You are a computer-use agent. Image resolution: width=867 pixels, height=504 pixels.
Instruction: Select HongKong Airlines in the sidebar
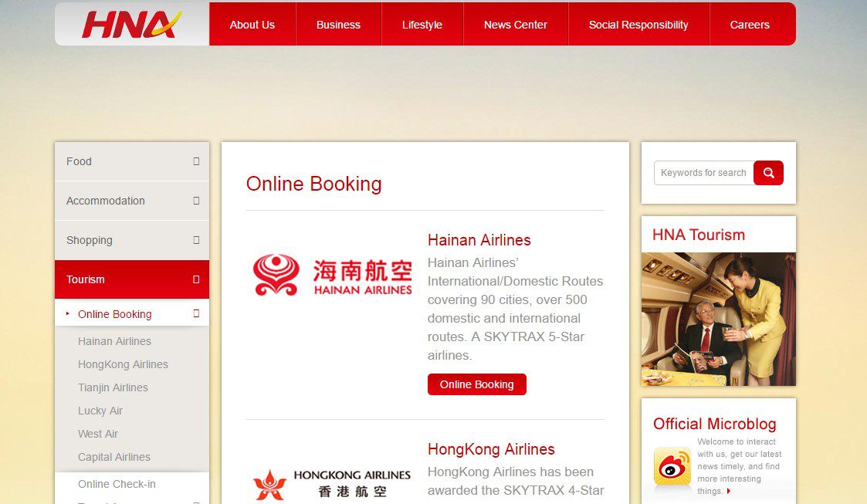pos(123,365)
